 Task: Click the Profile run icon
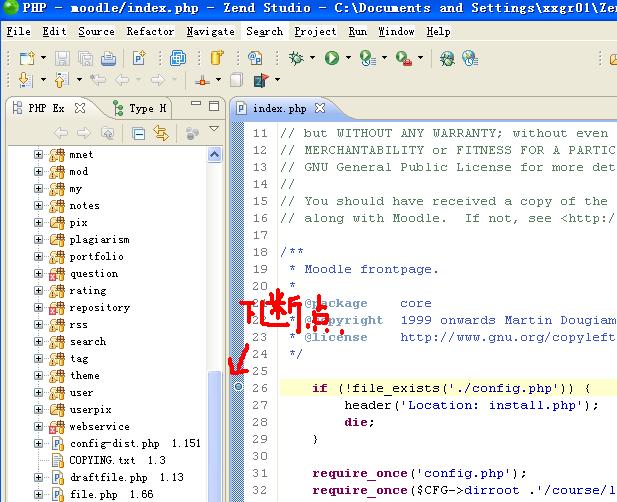(x=368, y=59)
